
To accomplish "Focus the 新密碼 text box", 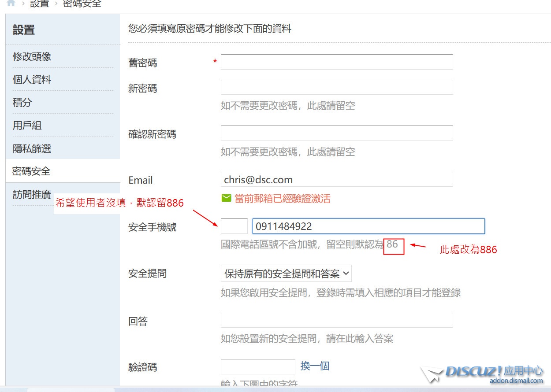I will pos(336,87).
